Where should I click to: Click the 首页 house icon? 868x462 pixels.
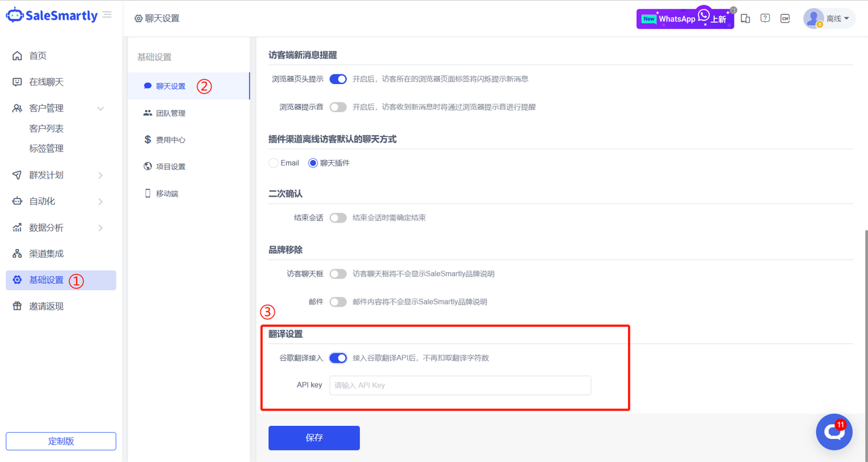click(x=18, y=56)
